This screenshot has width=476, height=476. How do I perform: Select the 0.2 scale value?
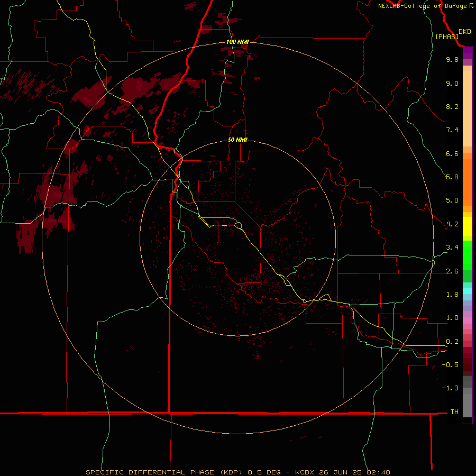(452, 342)
